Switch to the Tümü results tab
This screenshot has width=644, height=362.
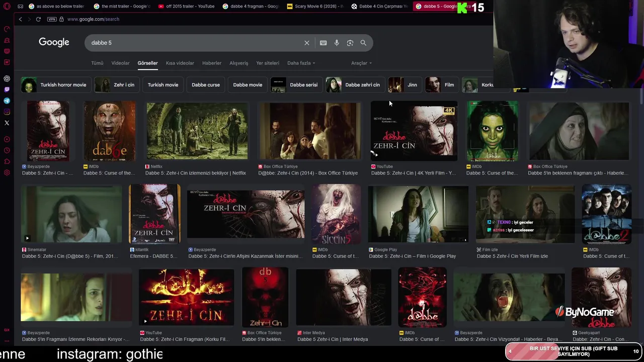(97, 63)
